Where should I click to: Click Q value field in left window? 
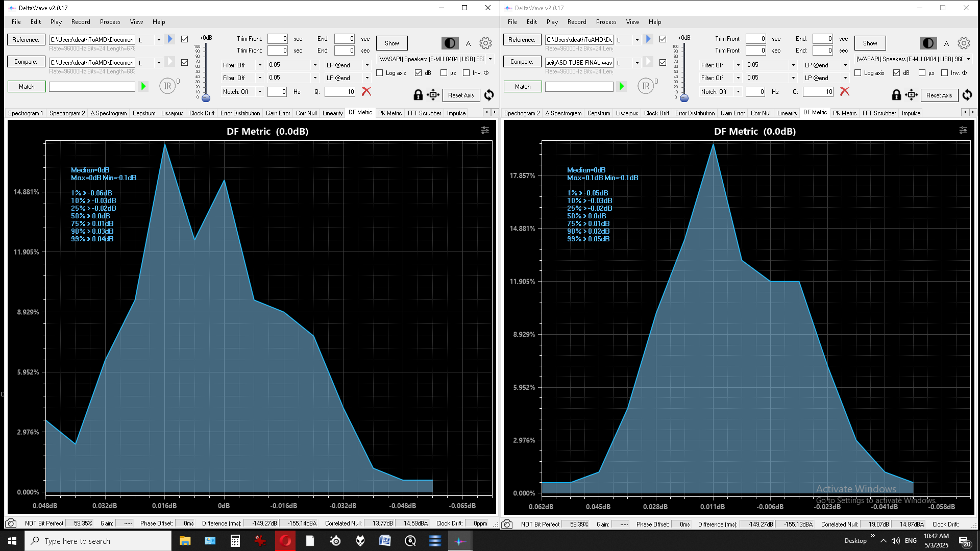pos(340,92)
